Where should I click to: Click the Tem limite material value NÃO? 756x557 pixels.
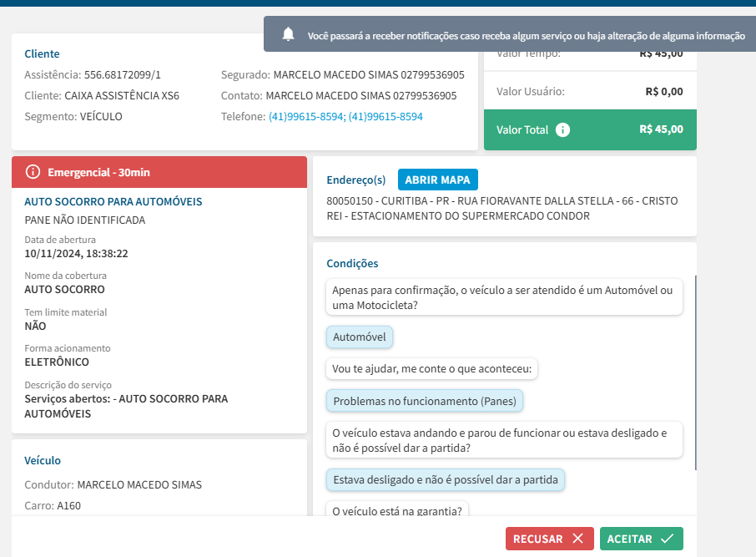pyautogui.click(x=35, y=326)
